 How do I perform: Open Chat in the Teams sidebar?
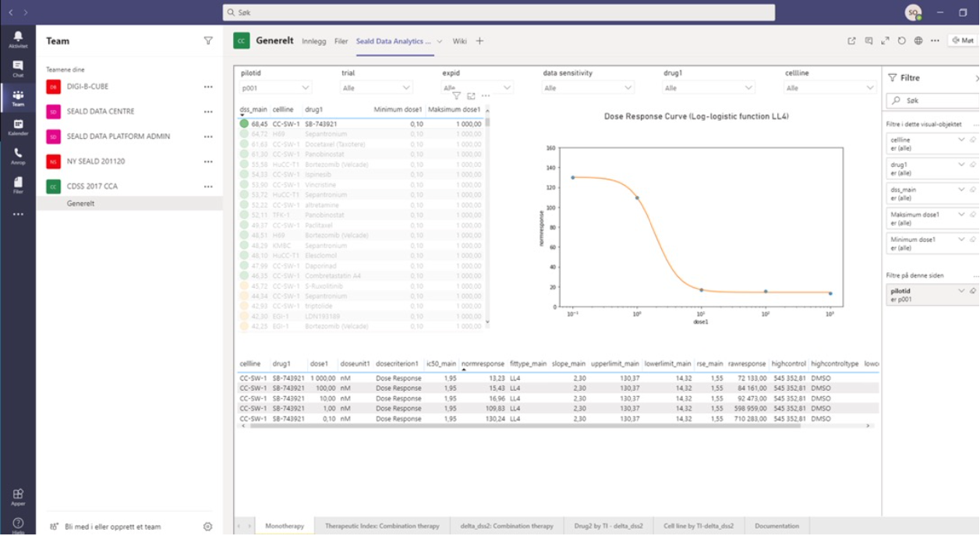[17, 69]
